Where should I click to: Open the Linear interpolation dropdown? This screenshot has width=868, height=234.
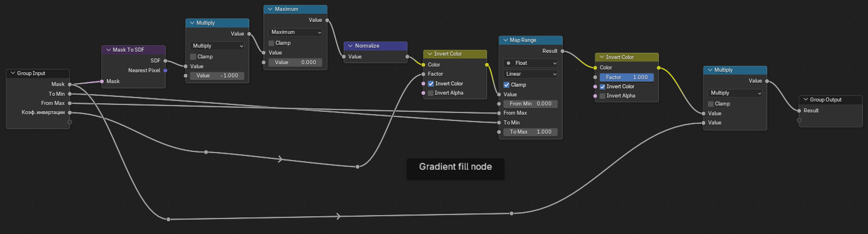click(530, 74)
